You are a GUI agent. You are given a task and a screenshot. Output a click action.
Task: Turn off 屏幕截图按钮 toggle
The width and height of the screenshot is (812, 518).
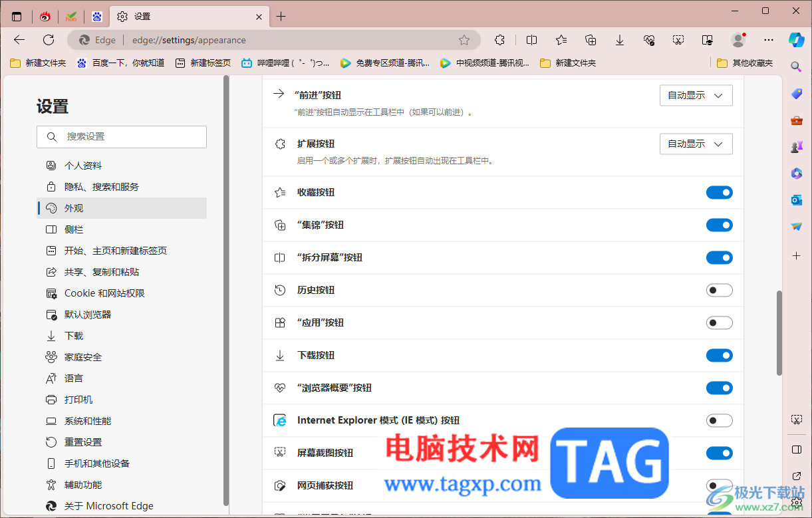[x=720, y=453]
